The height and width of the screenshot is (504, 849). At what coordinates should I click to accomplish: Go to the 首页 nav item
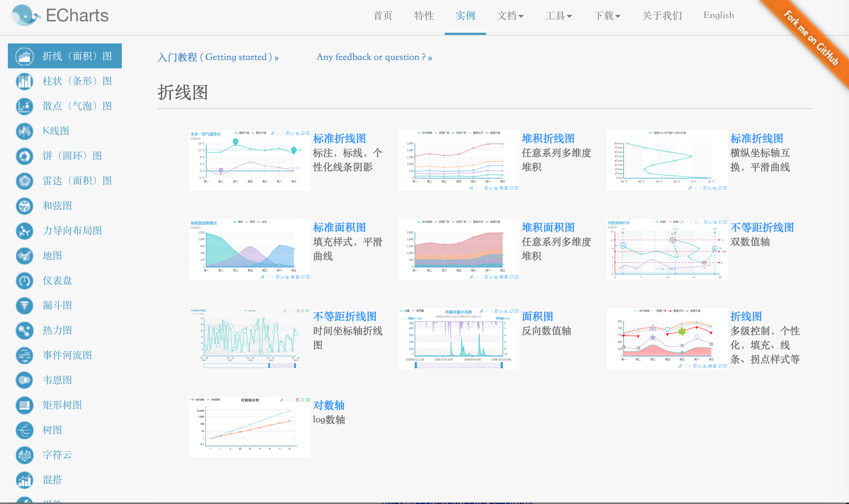(383, 16)
